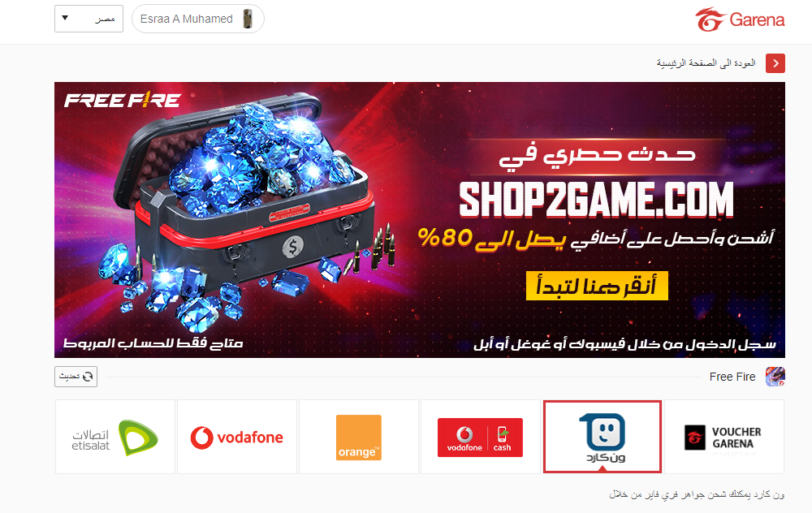
Task: Select Vodafone Cash payment option
Action: [x=481, y=437]
